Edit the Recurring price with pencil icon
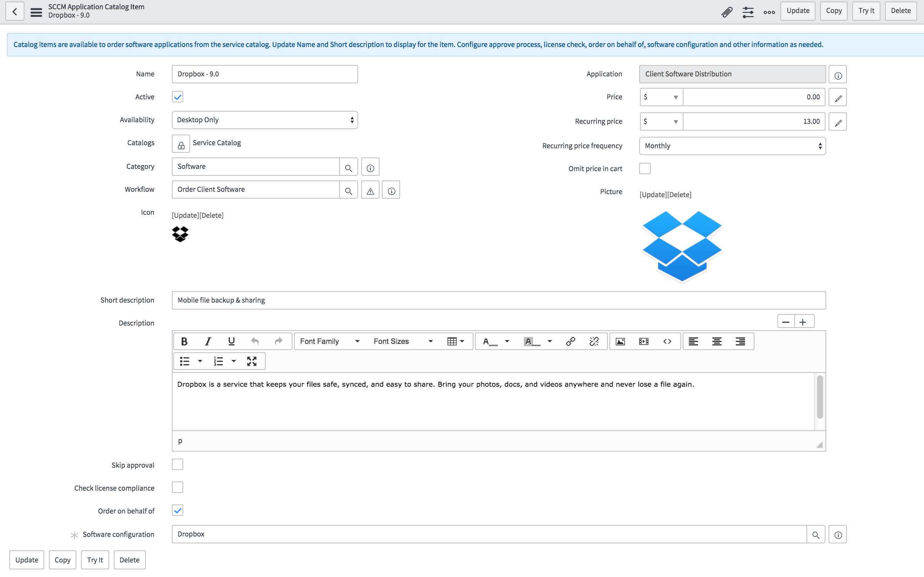The width and height of the screenshot is (924, 577). click(838, 122)
